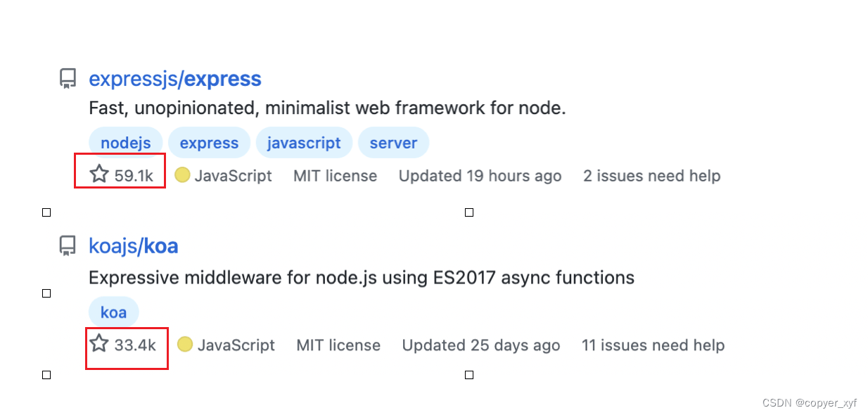Select the nodejs topic tag
Viewport: 868px width, 415px height.
(x=126, y=143)
